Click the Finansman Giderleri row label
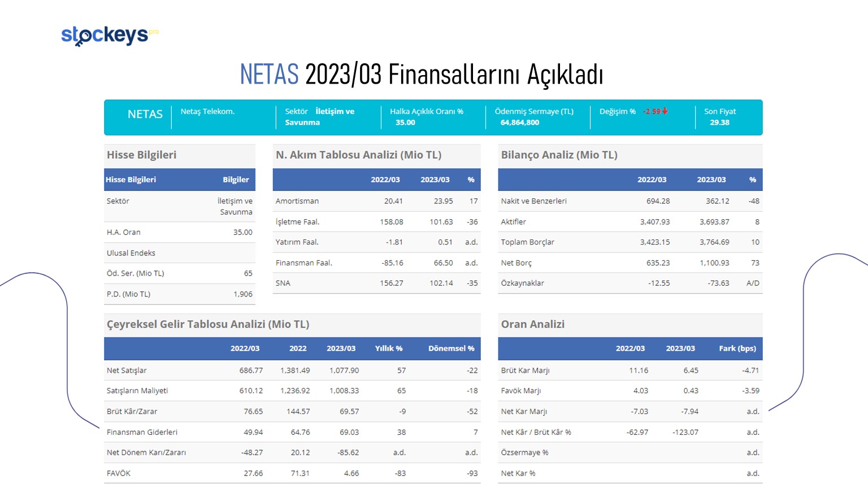868x488 pixels. pyautogui.click(x=142, y=432)
